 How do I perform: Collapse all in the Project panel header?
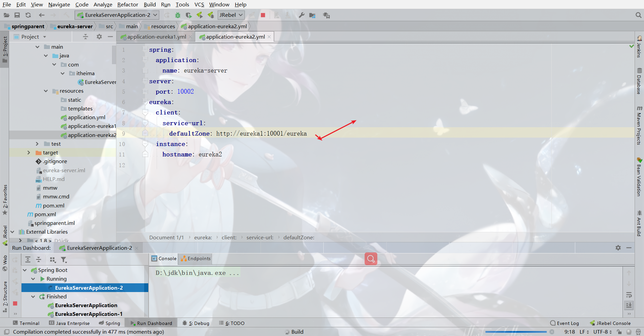point(86,37)
